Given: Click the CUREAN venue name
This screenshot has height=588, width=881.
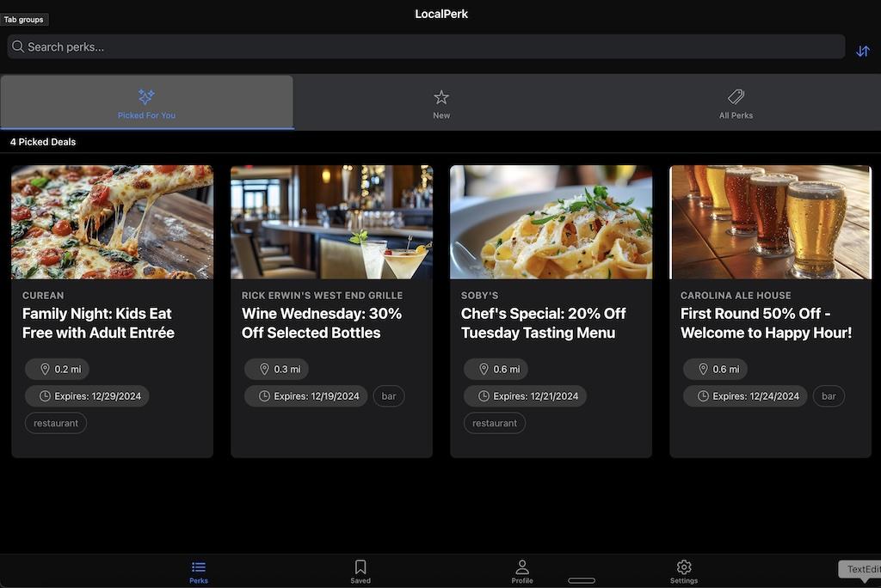Looking at the screenshot, I should click(43, 296).
